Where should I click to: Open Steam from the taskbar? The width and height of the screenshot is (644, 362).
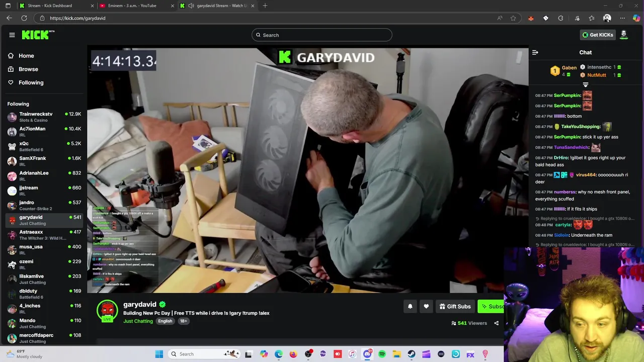(412, 354)
